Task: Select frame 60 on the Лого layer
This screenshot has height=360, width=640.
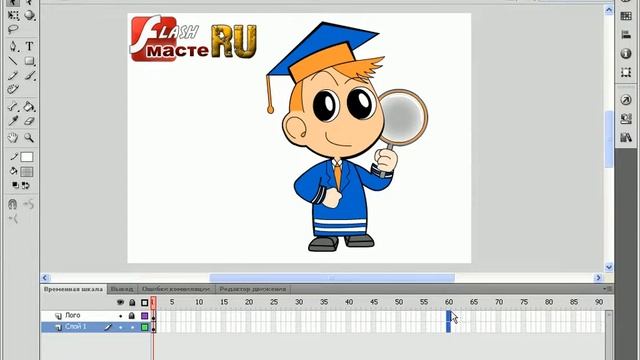Action: (x=449, y=316)
